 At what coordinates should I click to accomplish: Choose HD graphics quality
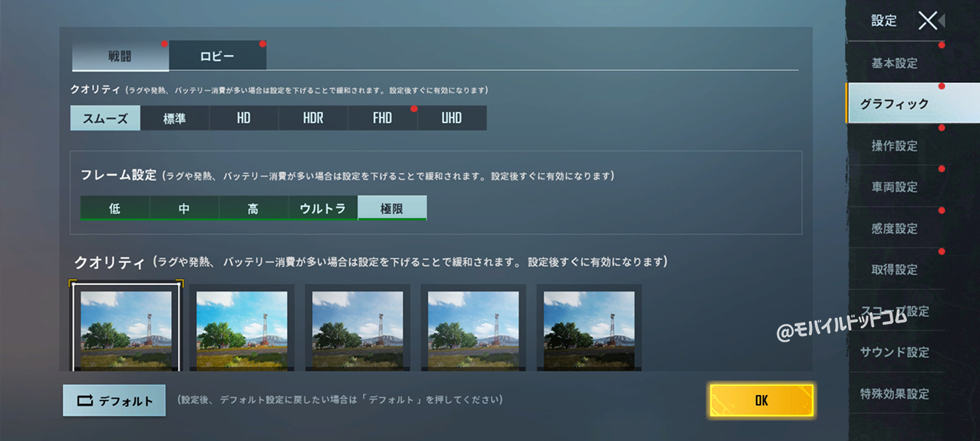coord(244,118)
